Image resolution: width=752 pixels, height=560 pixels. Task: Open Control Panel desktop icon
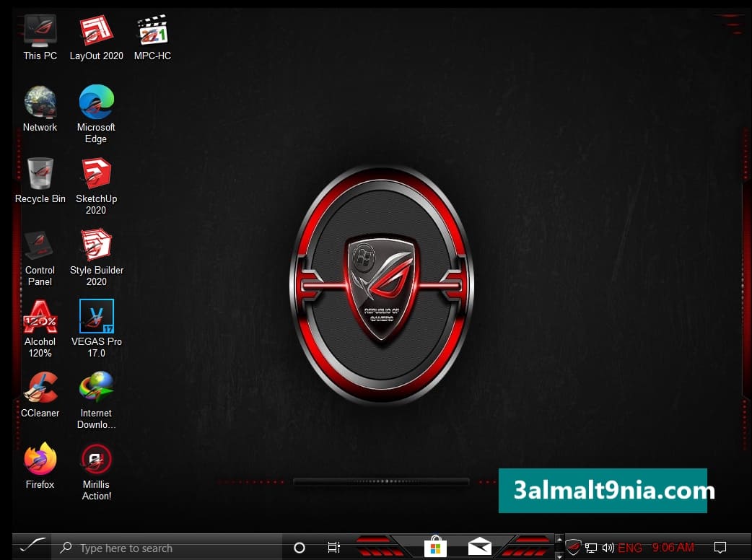[40, 257]
